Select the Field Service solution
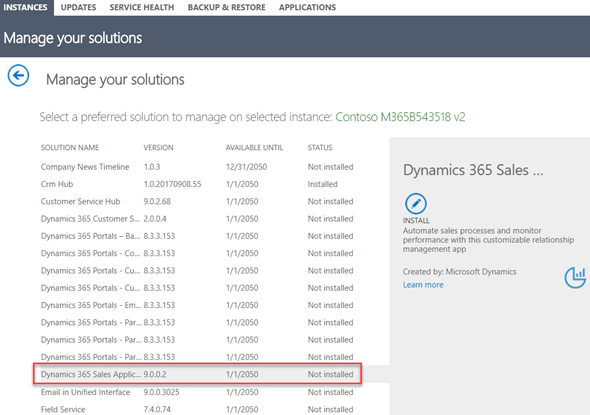The height and width of the screenshot is (415, 590). 197,409
